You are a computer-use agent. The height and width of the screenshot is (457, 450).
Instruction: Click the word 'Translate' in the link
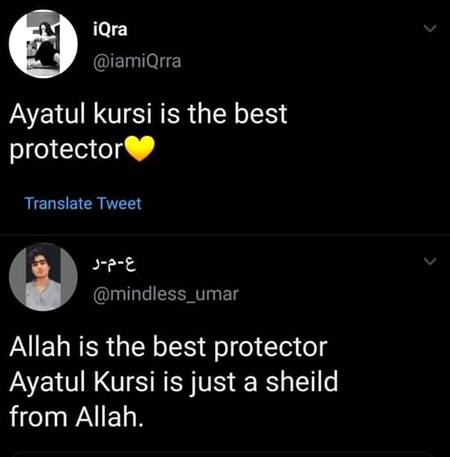click(x=58, y=203)
